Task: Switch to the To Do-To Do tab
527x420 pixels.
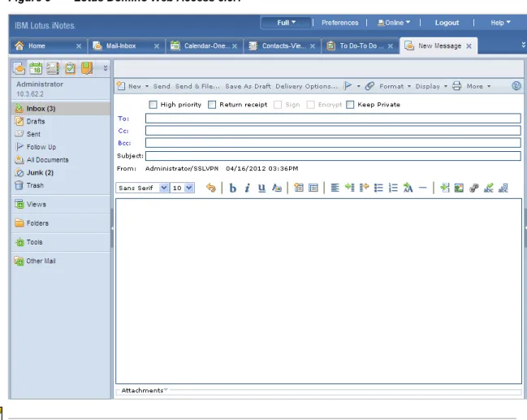Action: (361, 45)
